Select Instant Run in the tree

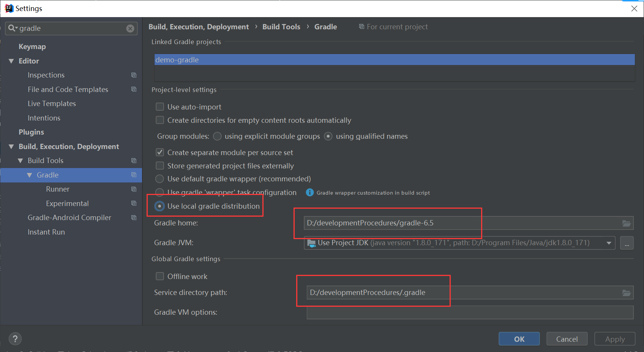(46, 232)
